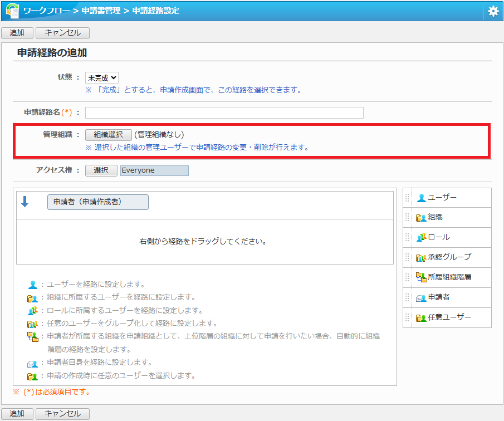Image resolution: width=504 pixels, height=421 pixels.
Task: Click the settings gear icon
Action: pyautogui.click(x=493, y=11)
